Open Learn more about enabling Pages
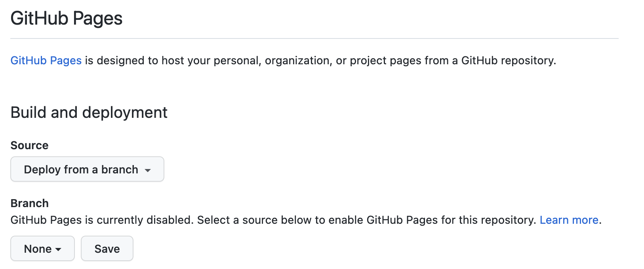 pyautogui.click(x=569, y=220)
